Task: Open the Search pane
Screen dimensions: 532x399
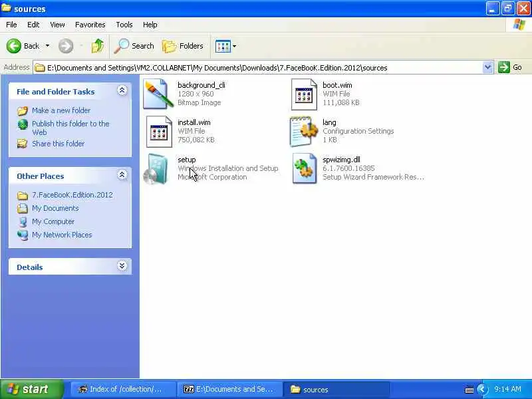Action: [134, 46]
